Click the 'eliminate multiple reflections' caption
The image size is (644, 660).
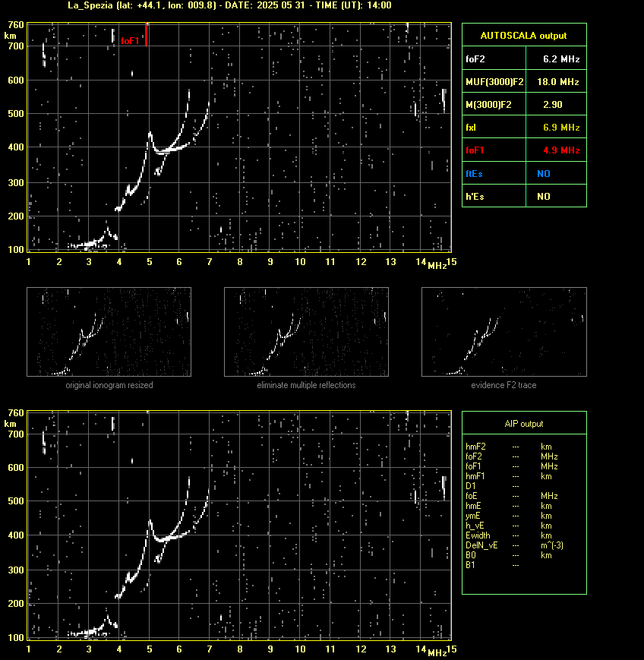tap(306, 385)
